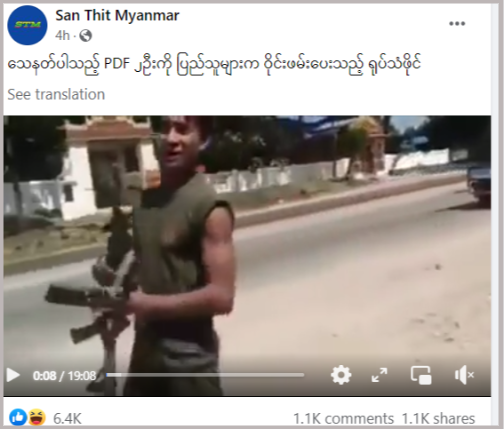Open San Thit Myanmar page name

click(x=117, y=15)
